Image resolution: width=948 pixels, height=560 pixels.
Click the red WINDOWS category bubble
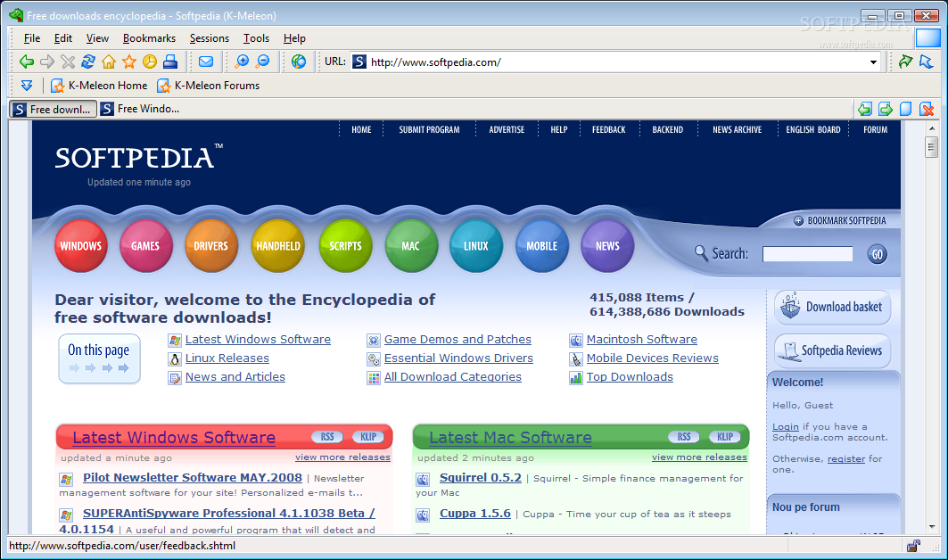tap(81, 246)
